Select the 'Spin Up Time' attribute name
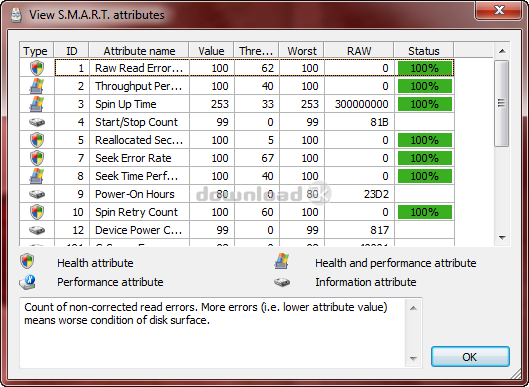529x387 pixels. tap(126, 104)
